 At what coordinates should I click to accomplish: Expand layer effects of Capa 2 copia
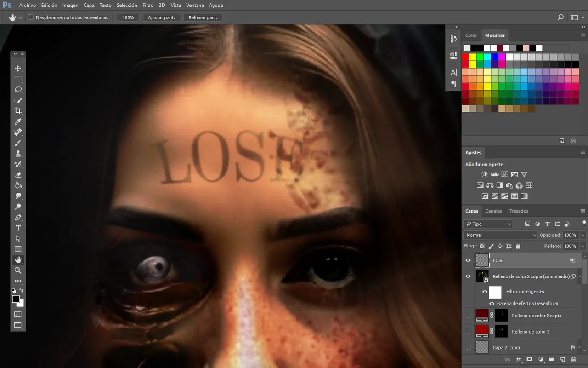point(579,347)
